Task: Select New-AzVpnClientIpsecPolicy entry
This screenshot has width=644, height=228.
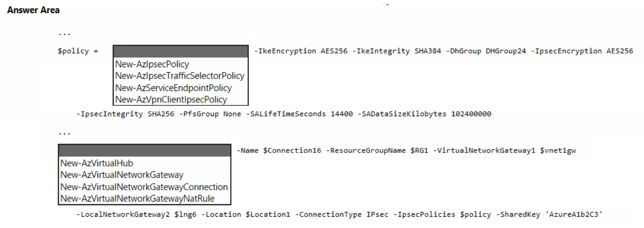Action: click(x=171, y=100)
